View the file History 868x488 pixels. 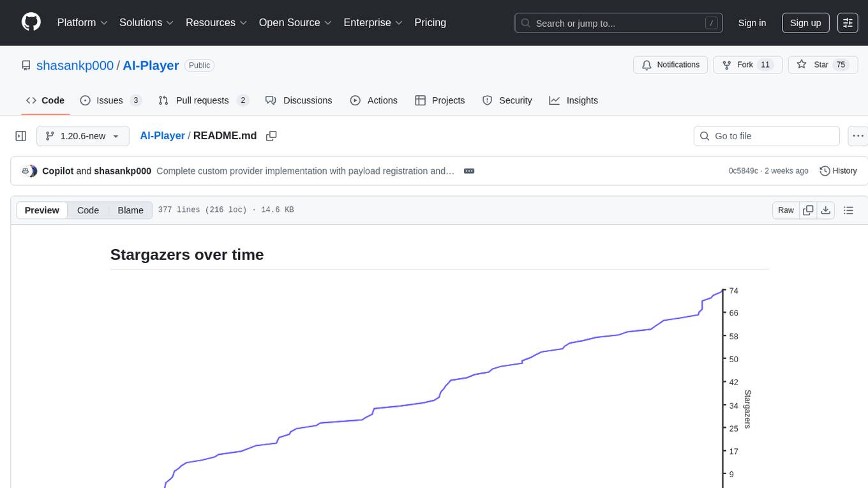click(x=838, y=171)
